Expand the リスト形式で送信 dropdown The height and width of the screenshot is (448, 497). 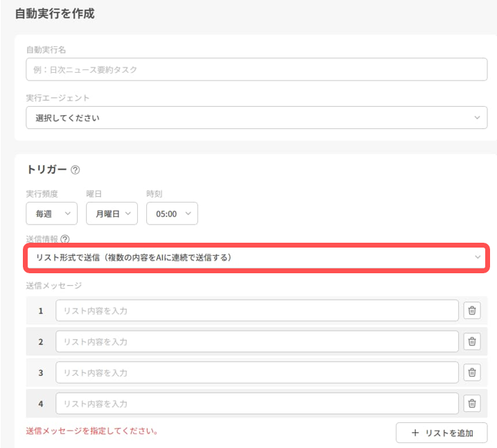256,257
